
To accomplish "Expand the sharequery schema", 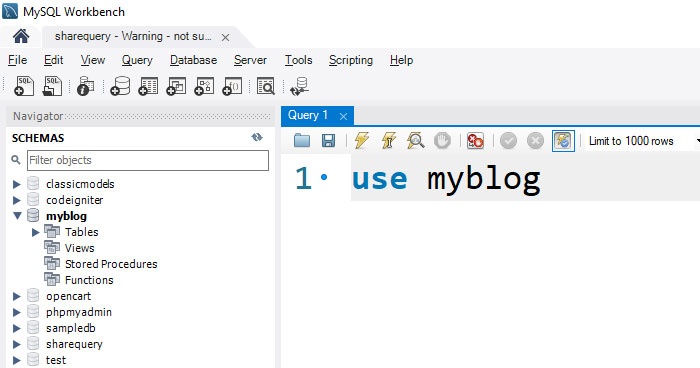I will pyautogui.click(x=17, y=344).
